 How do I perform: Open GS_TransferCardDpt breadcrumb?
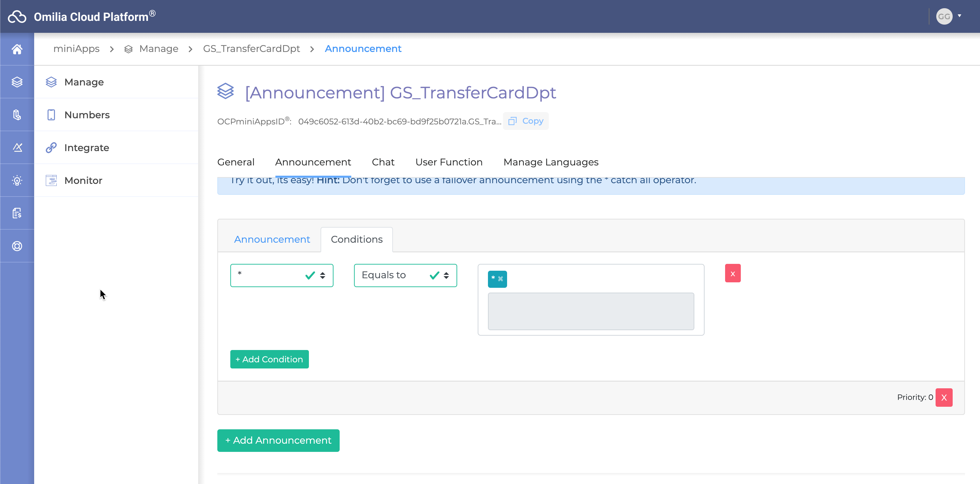point(251,49)
